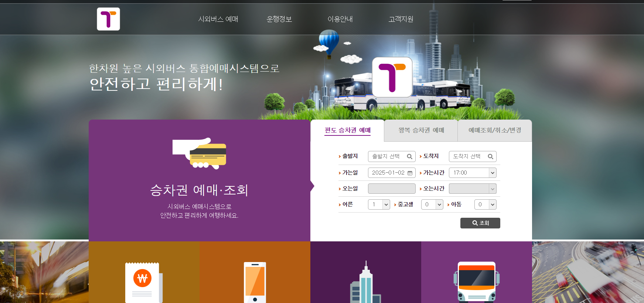The image size is (644, 303).
Task: Open the 시외버스 예매 menu
Action: [x=218, y=19]
